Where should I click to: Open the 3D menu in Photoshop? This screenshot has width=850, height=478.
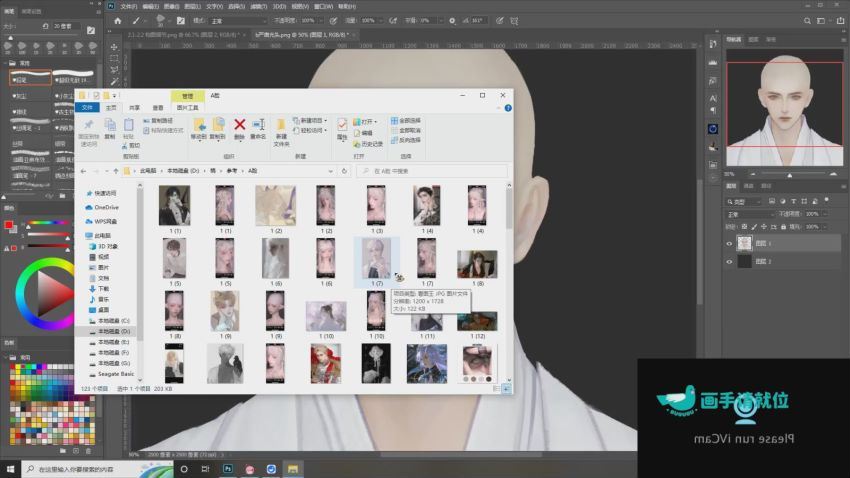point(279,7)
